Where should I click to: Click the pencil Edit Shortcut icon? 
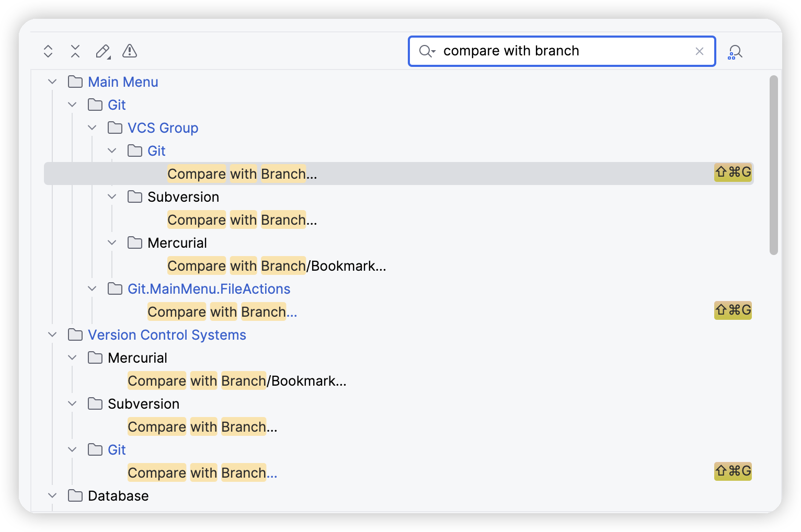click(x=103, y=51)
